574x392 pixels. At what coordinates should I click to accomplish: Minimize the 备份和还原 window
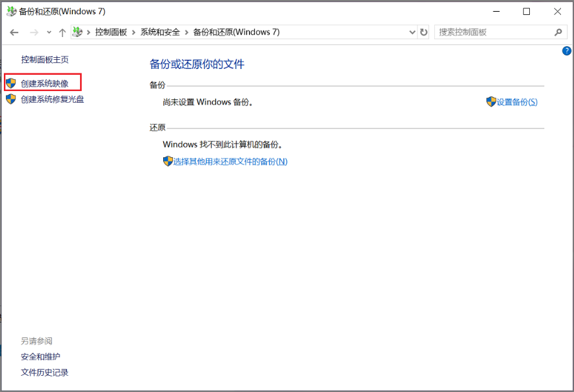tap(497, 11)
